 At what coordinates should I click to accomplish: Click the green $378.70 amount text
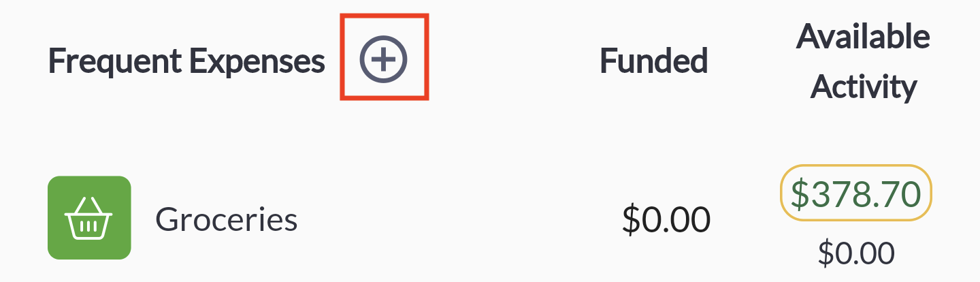tap(855, 195)
